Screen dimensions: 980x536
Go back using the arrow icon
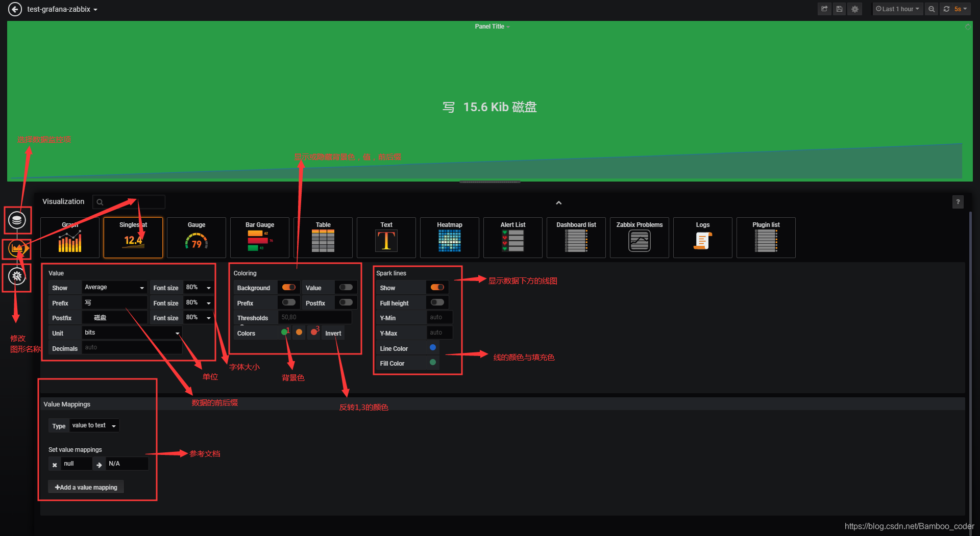pos(15,9)
